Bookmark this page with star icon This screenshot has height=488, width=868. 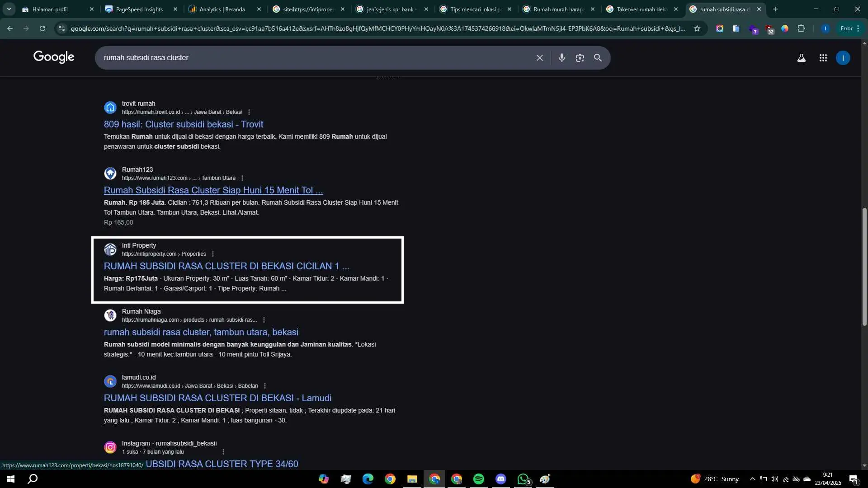(x=697, y=28)
